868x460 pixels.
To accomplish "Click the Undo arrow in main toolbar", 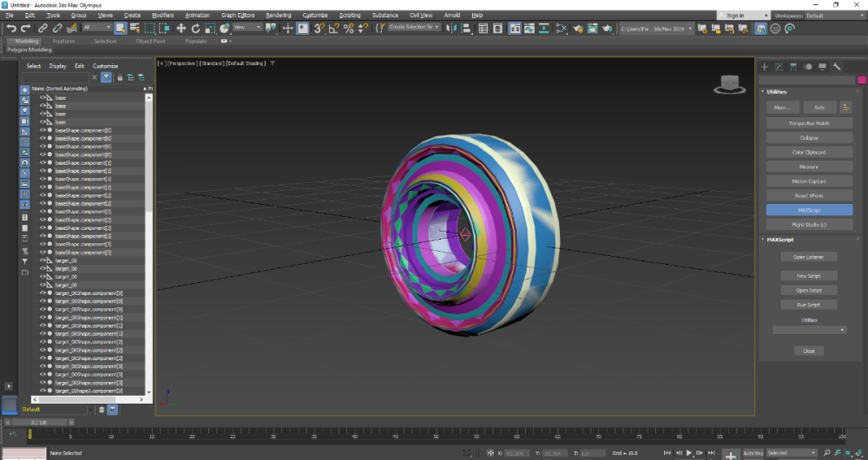I will [11, 29].
